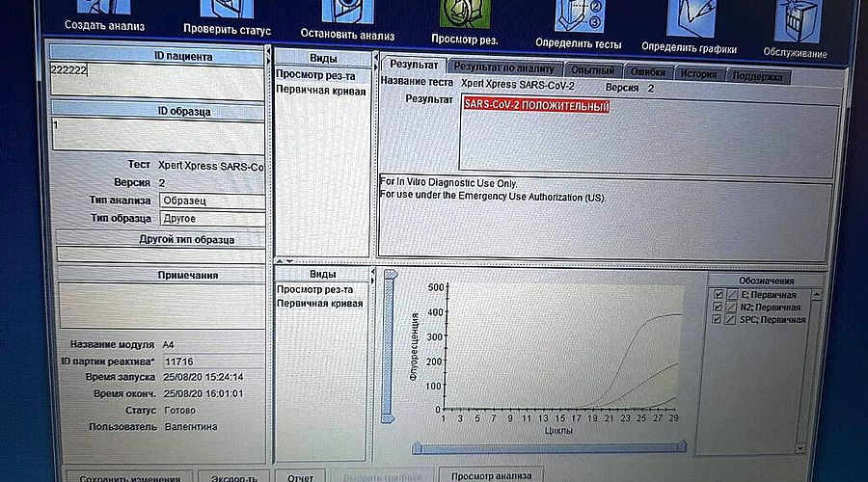The image size is (868, 482).
Task: Toggle the N2; Первичная checkbox
Action: click(716, 307)
